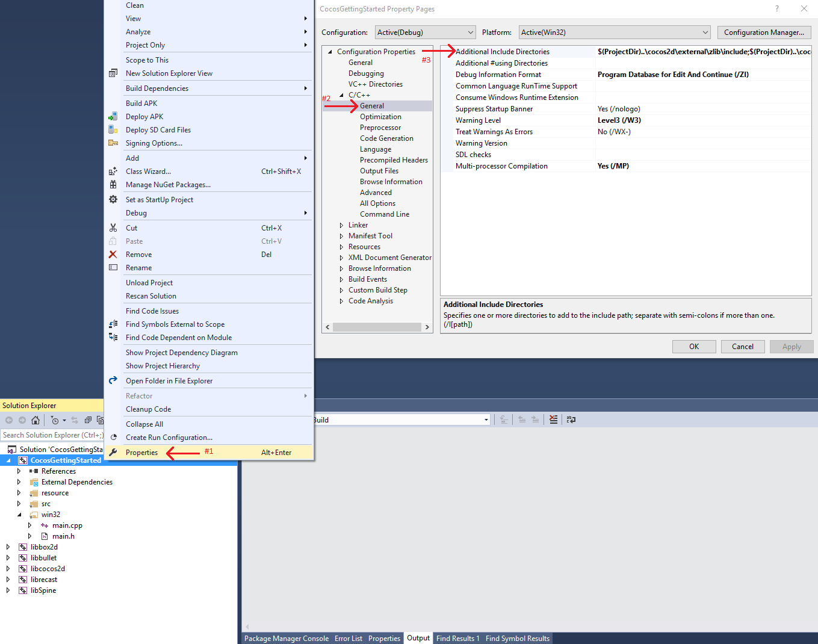Toggle Word Wrap in Output toolbar
The width and height of the screenshot is (818, 644).
(x=571, y=420)
